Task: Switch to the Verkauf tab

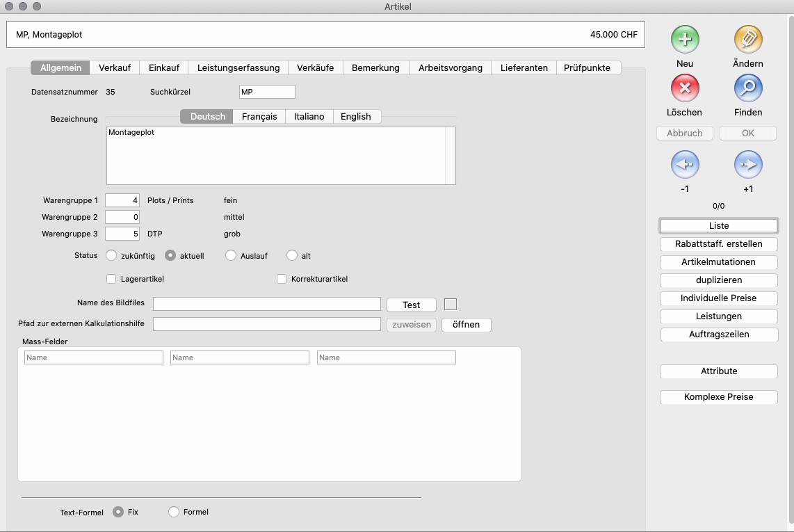Action: pos(115,67)
